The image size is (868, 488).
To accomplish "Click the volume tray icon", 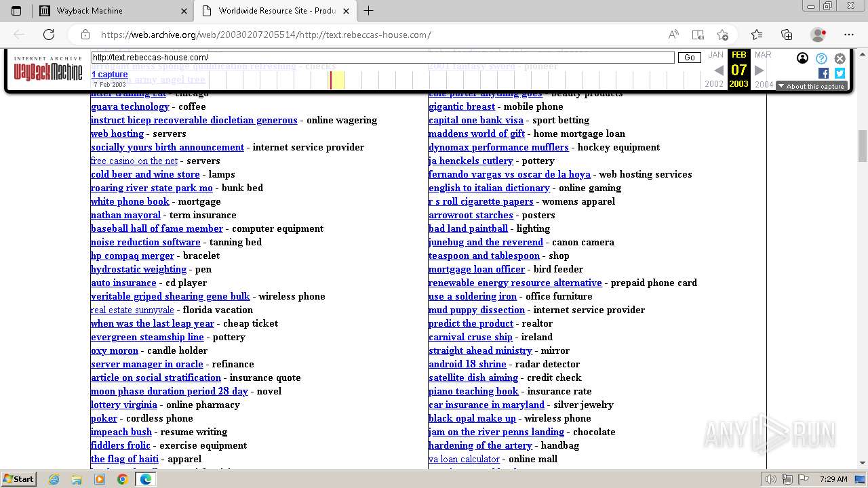I will [770, 479].
